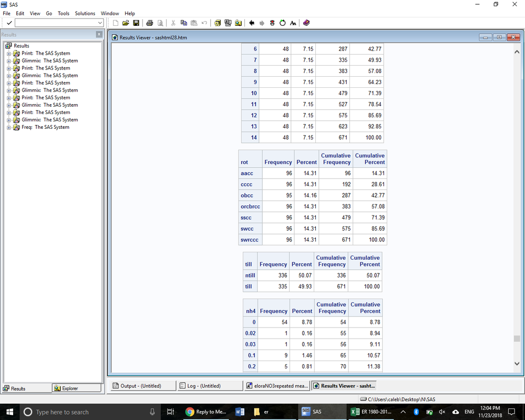525x420 pixels.
Task: Open the View menu
Action: coord(35,13)
